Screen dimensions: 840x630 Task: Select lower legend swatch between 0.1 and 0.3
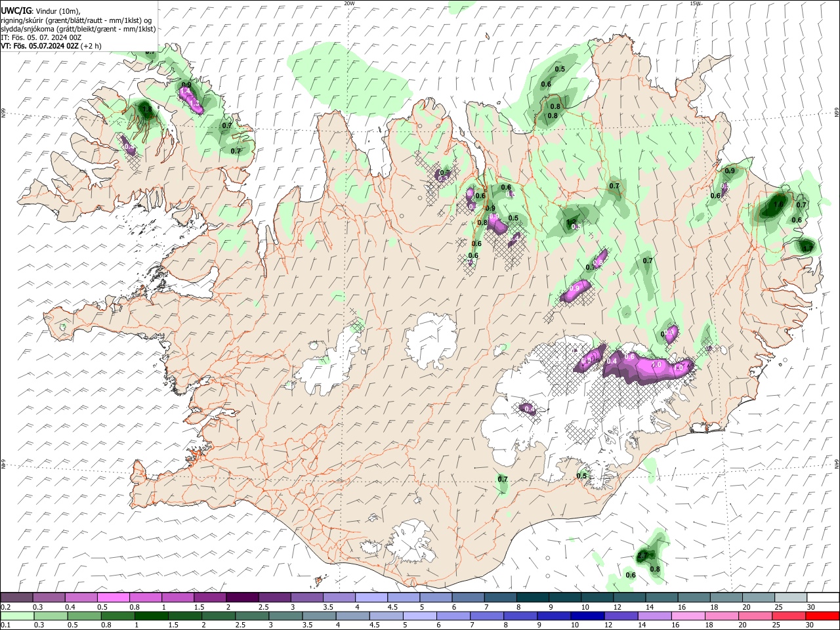16,616
